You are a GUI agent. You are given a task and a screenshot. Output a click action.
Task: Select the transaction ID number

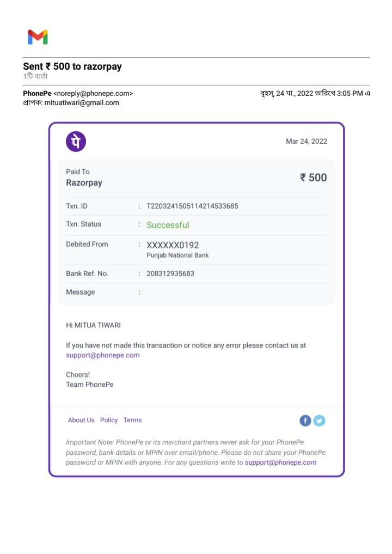point(193,206)
